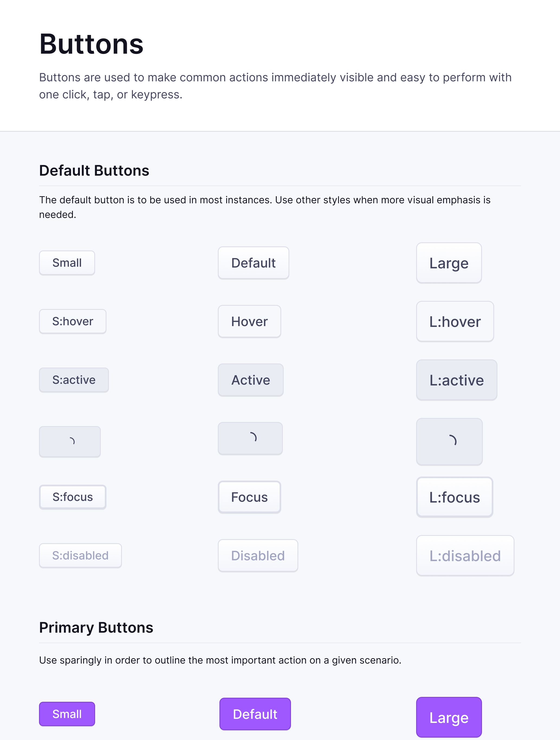
Task: Click the L:active button
Action: [x=457, y=380]
